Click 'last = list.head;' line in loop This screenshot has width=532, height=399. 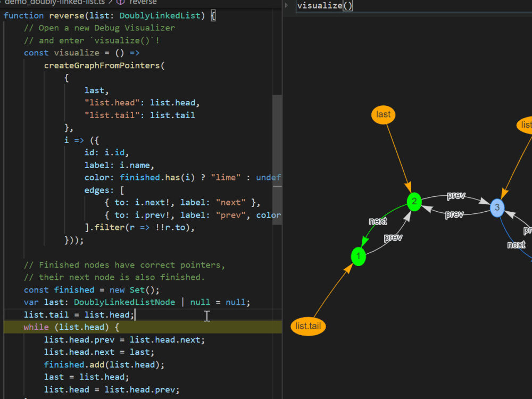pyautogui.click(x=87, y=377)
